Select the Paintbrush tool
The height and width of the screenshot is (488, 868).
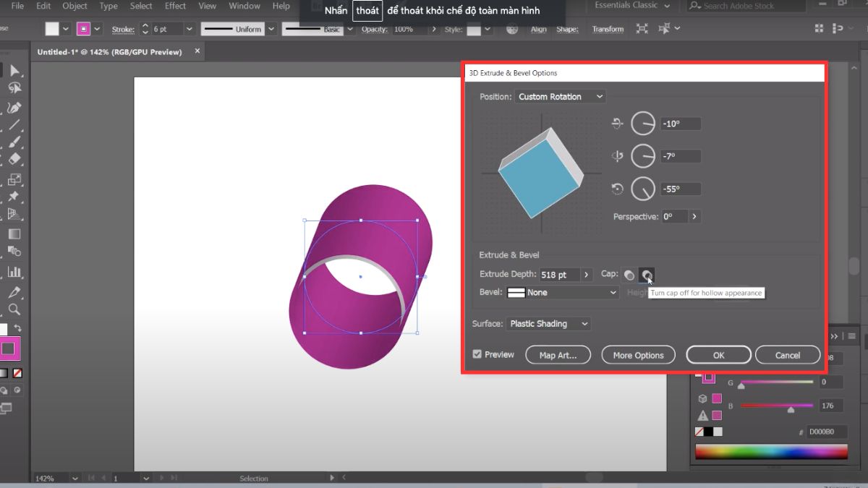coord(14,143)
